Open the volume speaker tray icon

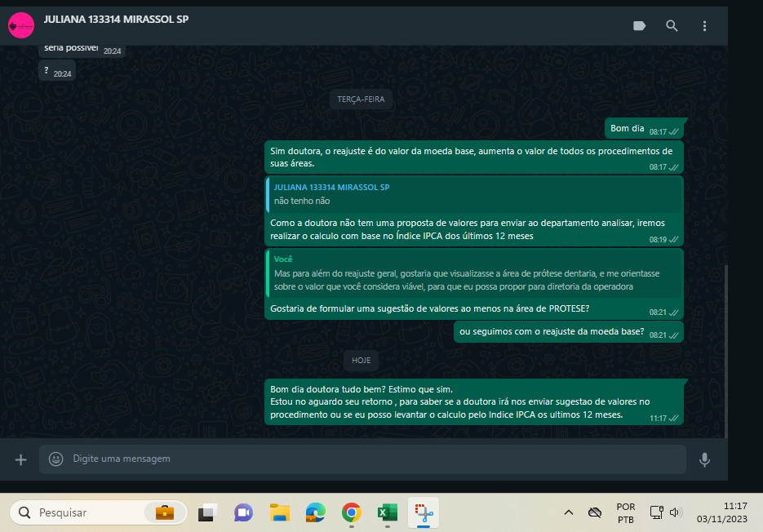[x=676, y=512]
